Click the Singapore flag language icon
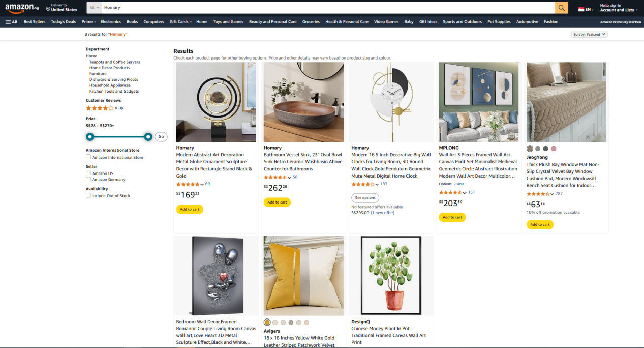 pos(581,9)
